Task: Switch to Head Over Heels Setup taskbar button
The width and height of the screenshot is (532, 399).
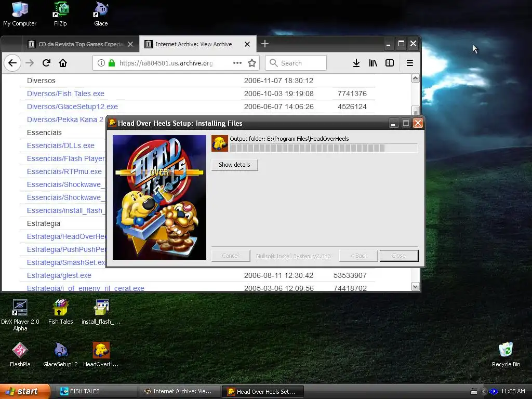Action: 262,392
